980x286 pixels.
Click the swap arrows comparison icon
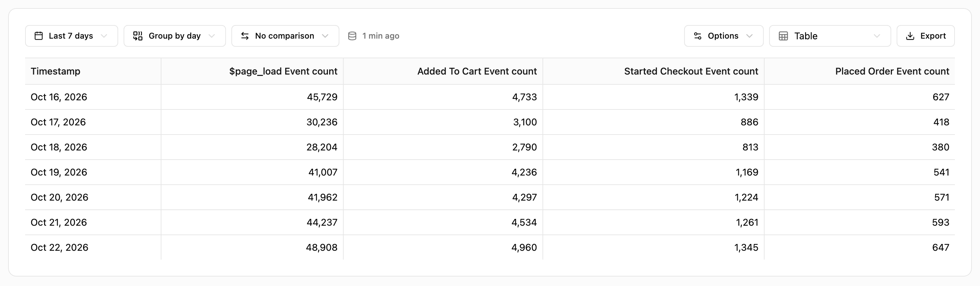[245, 36]
